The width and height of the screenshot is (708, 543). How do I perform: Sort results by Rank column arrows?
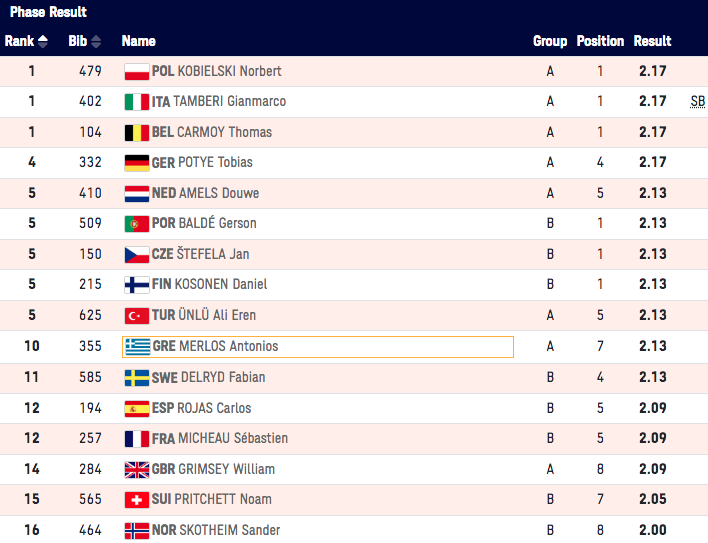click(43, 41)
